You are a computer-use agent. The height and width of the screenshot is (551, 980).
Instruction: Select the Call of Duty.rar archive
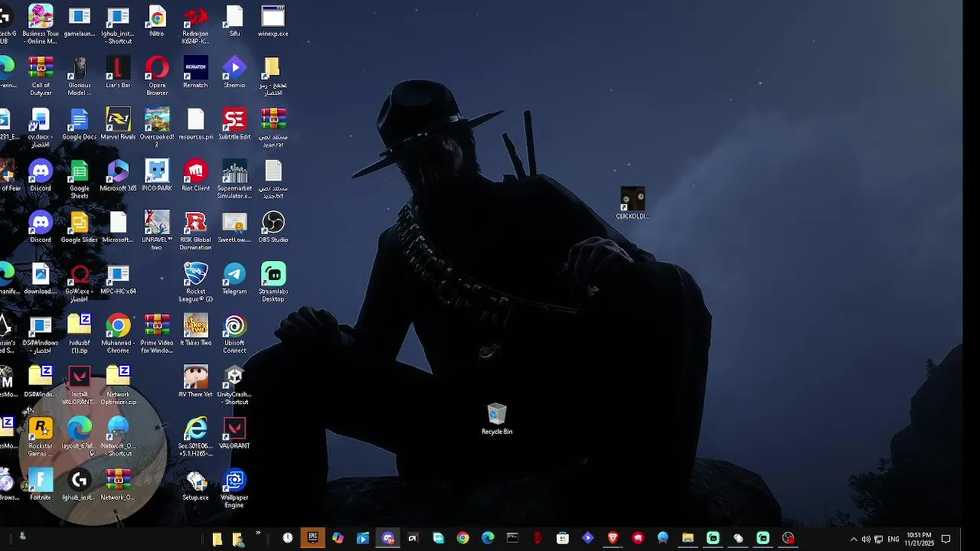[41, 76]
